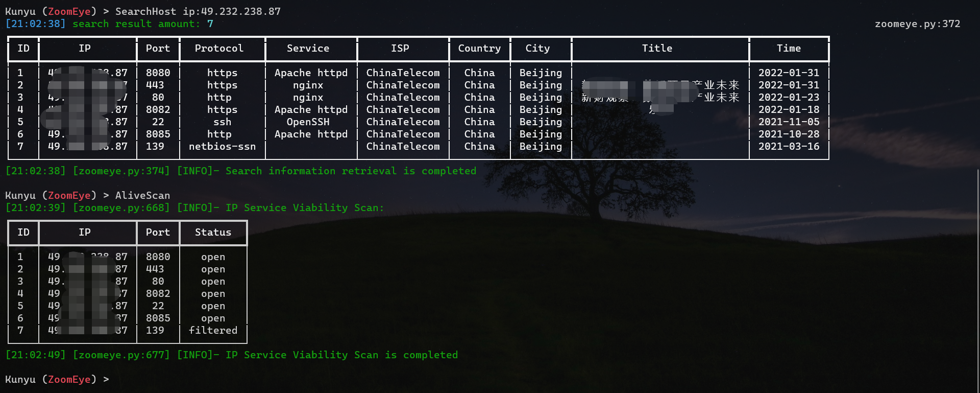Select port 139 in the search results table
The height and width of the screenshot is (393, 980).
(155, 147)
